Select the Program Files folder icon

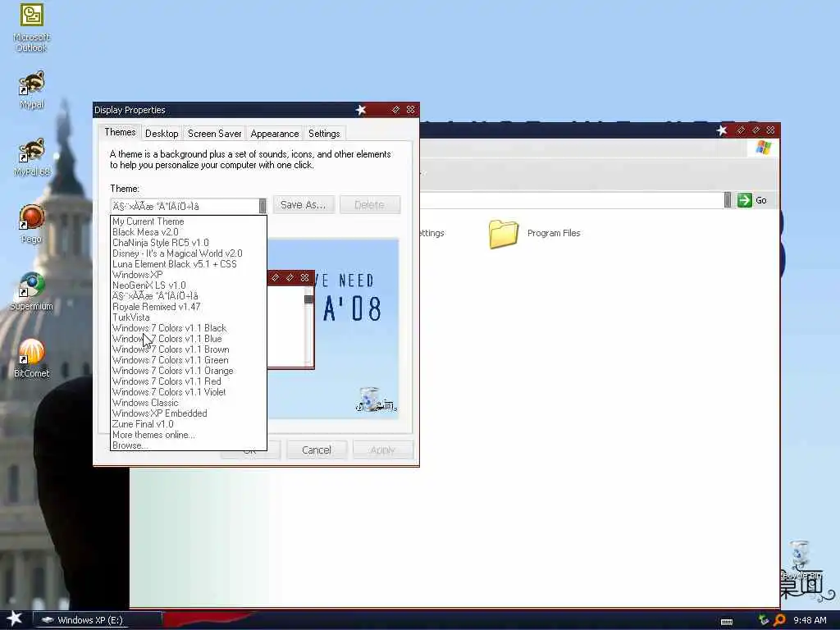click(x=504, y=234)
